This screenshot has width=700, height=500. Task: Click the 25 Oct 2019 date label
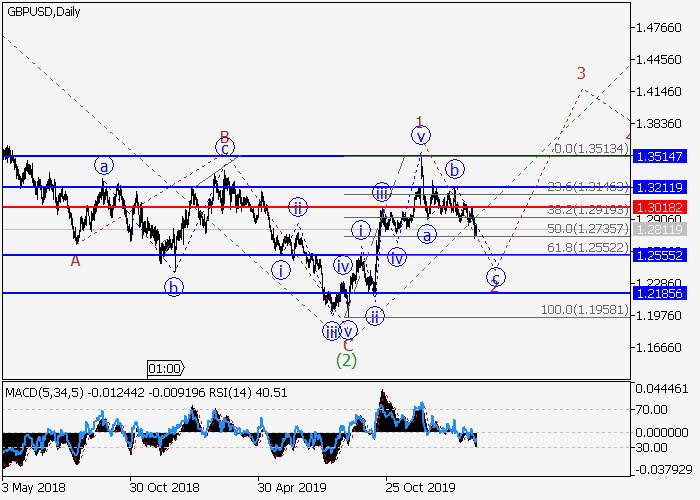(x=422, y=489)
